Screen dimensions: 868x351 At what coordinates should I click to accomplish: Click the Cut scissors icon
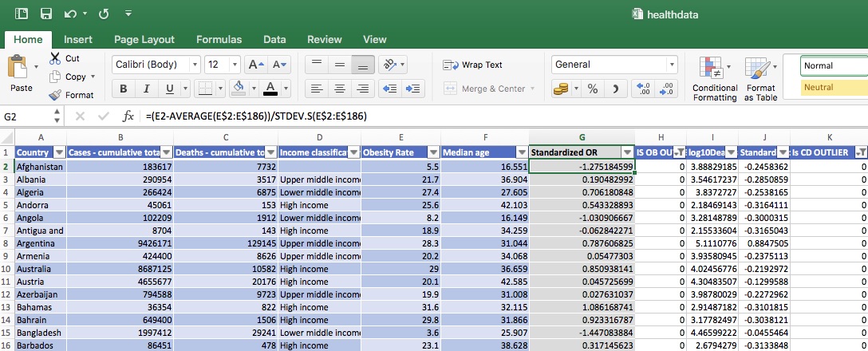coord(54,58)
